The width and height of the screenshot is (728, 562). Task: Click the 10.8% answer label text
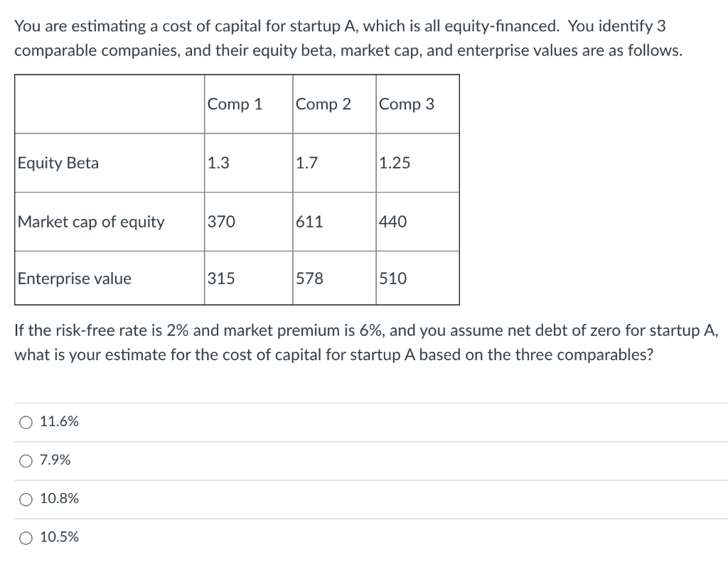[60, 499]
